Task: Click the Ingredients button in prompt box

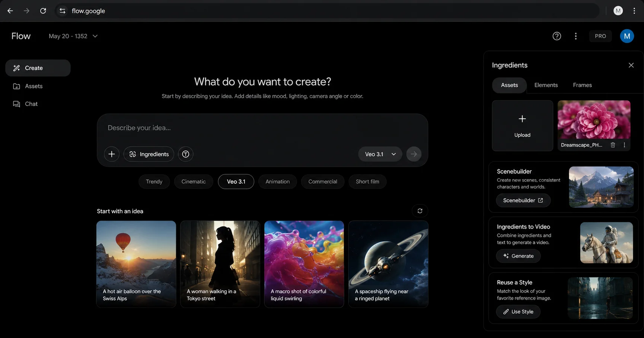Action: click(x=149, y=154)
